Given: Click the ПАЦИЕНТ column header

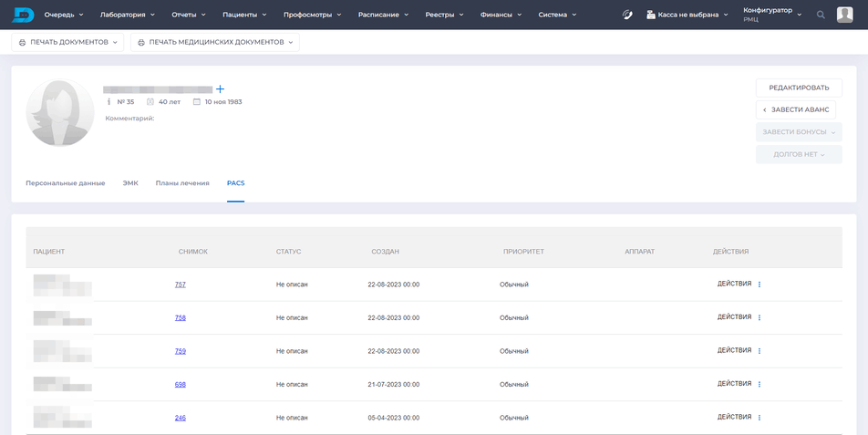Looking at the screenshot, I should tap(48, 252).
